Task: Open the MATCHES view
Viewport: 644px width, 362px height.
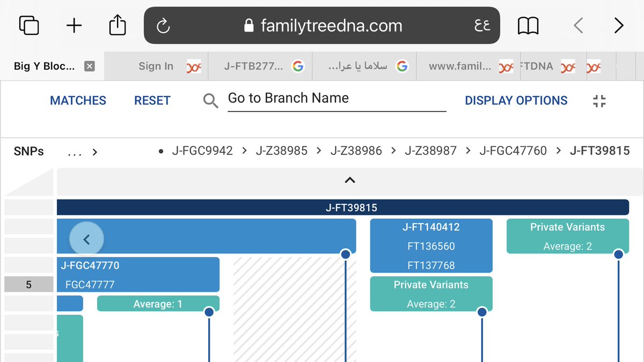Action: (x=78, y=100)
